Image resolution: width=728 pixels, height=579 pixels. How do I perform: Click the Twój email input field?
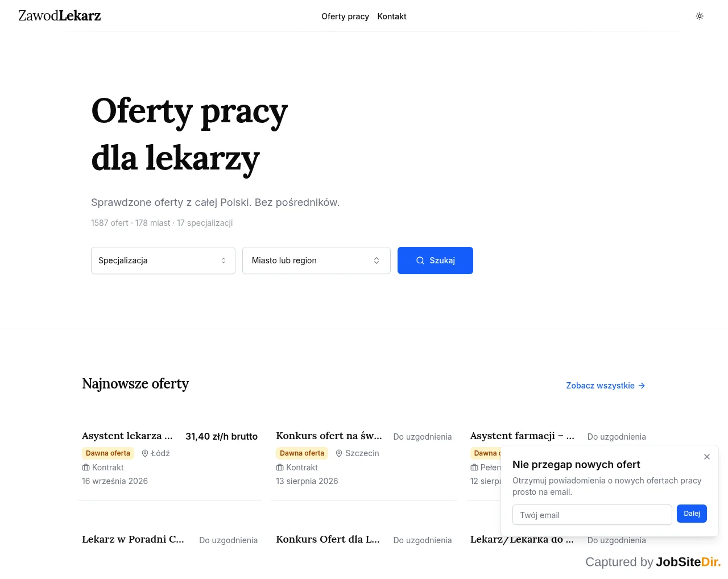click(592, 515)
